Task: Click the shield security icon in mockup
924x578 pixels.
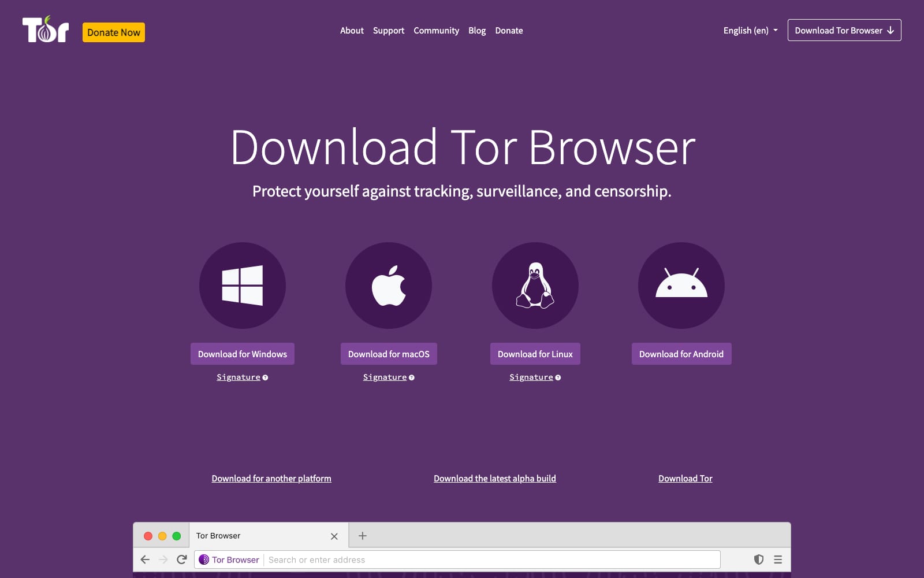Action: coord(759,560)
